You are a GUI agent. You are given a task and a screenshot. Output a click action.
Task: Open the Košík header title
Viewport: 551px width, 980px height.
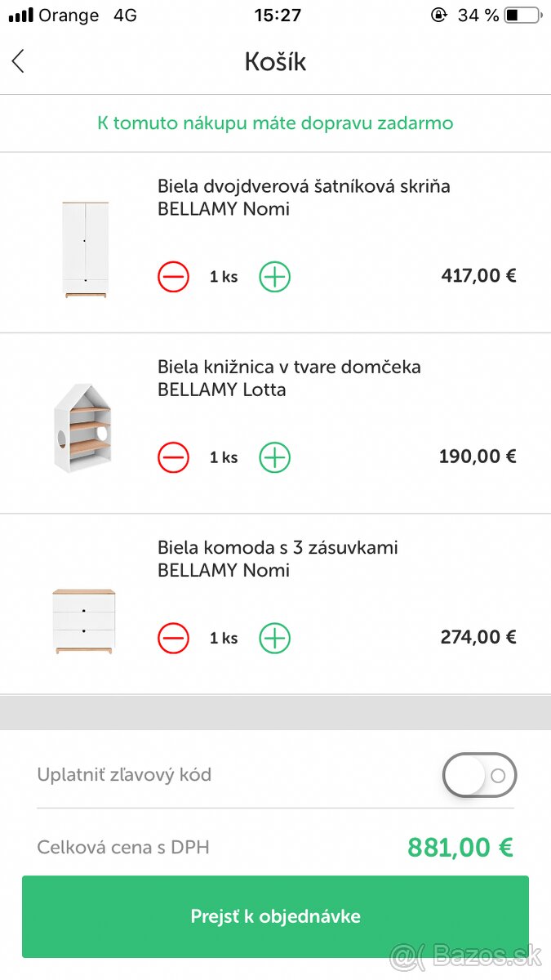tap(275, 61)
